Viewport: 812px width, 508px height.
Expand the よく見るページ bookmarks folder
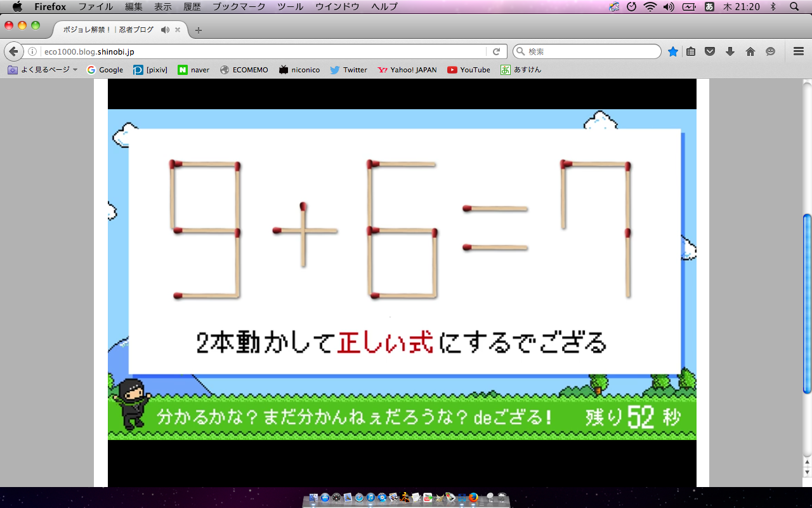(x=43, y=70)
